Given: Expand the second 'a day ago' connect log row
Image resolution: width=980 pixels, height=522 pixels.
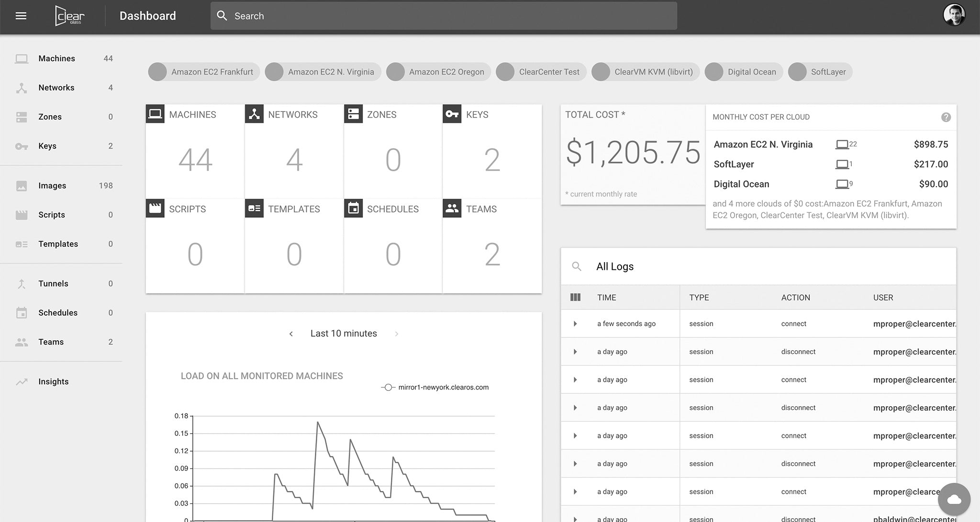Looking at the screenshot, I should pos(575,436).
